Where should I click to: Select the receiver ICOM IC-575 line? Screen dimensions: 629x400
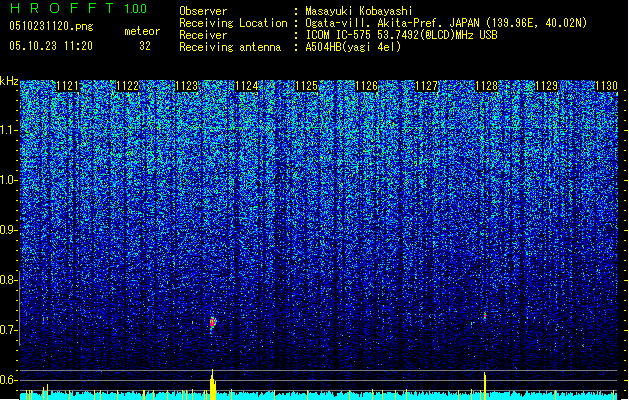pos(402,35)
